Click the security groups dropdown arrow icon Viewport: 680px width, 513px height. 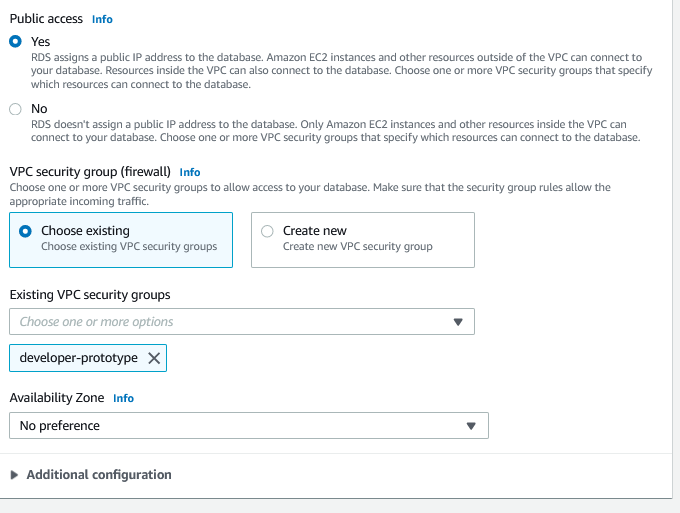[458, 322]
